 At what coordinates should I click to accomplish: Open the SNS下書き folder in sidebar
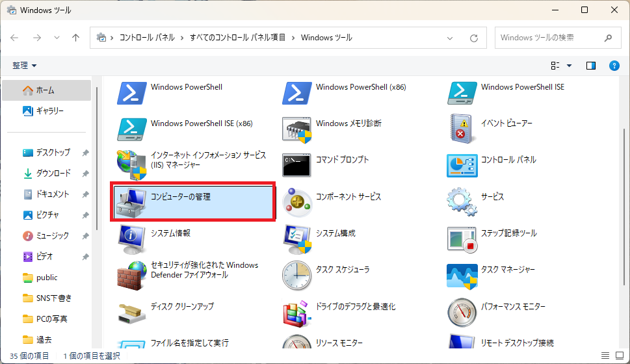coord(47,298)
